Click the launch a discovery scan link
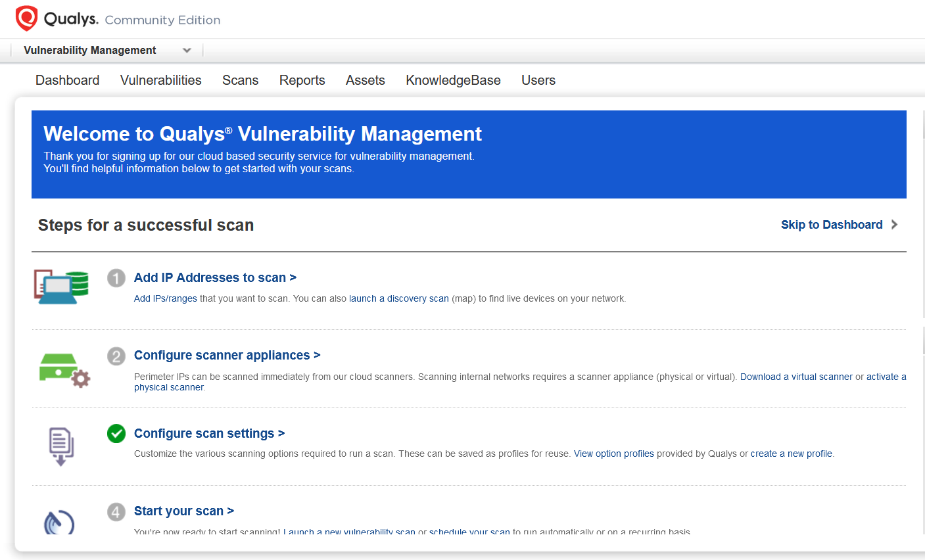This screenshot has width=925, height=560. pyautogui.click(x=399, y=298)
